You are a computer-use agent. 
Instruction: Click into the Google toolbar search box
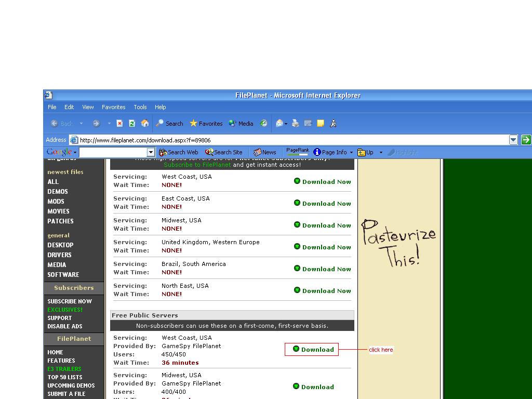(x=113, y=152)
